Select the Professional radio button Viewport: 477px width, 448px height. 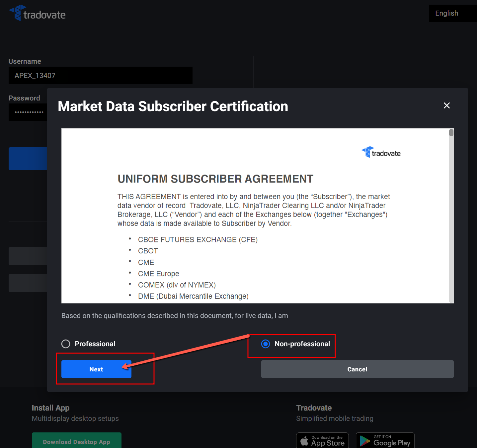[66, 344]
